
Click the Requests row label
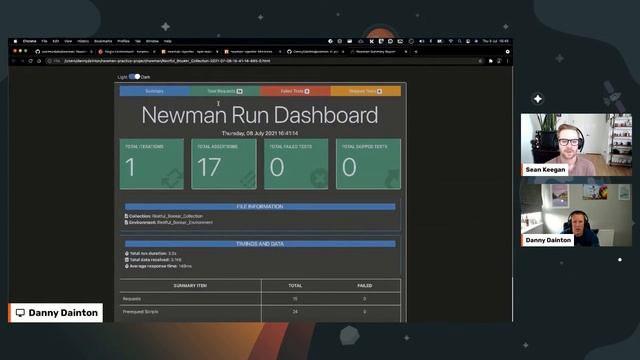pyautogui.click(x=132, y=299)
